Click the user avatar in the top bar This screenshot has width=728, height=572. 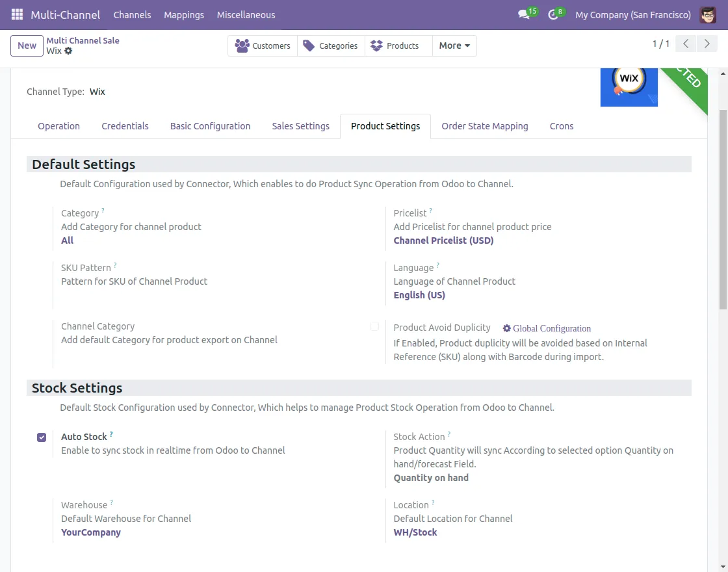click(708, 14)
